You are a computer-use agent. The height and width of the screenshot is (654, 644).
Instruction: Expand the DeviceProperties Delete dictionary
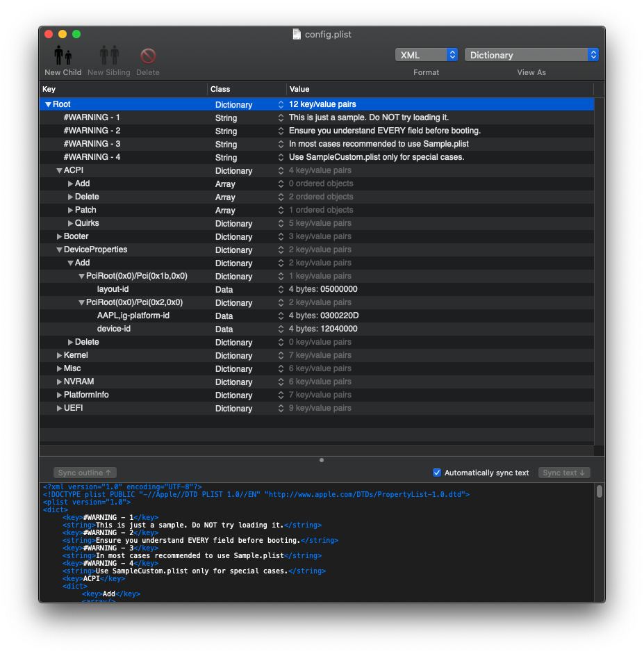coord(70,343)
